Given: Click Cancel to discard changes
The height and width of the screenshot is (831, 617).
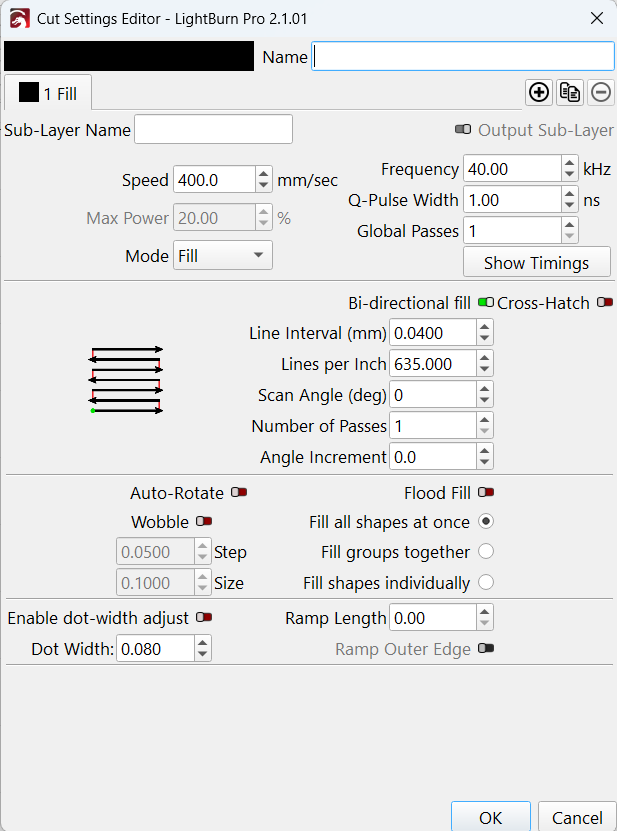Looking at the screenshot, I should (577, 817).
